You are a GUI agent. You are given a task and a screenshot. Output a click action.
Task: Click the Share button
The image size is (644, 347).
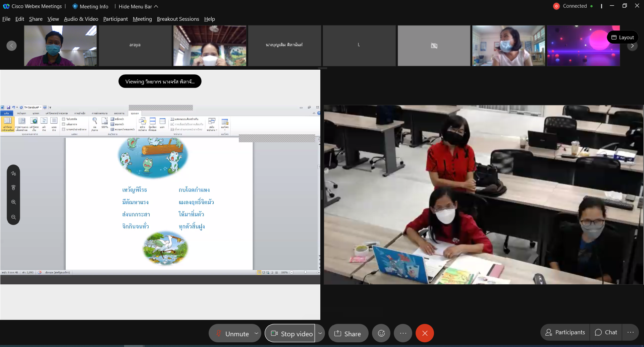click(348, 334)
